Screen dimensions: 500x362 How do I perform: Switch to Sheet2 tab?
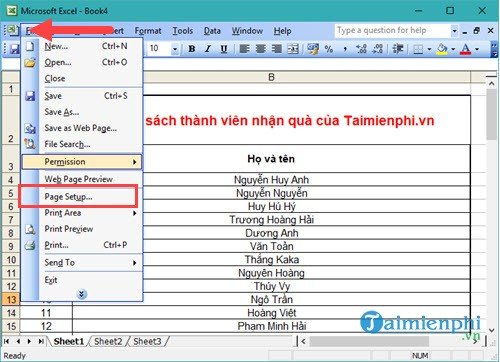pyautogui.click(x=108, y=341)
